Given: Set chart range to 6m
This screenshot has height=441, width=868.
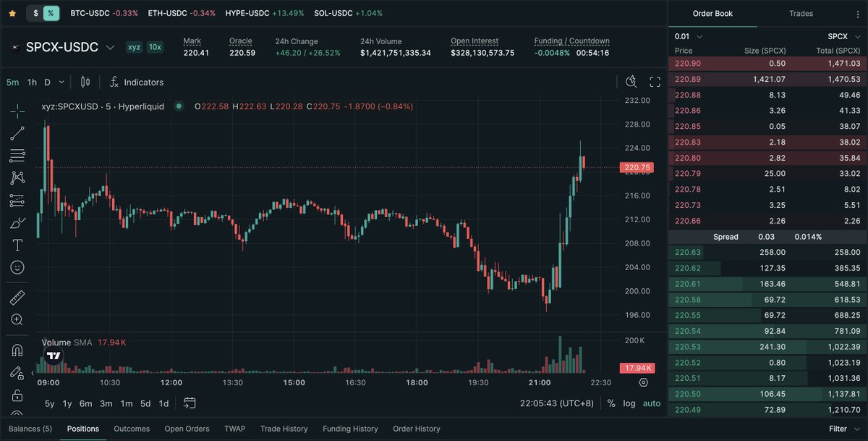Looking at the screenshot, I should pyautogui.click(x=85, y=403).
